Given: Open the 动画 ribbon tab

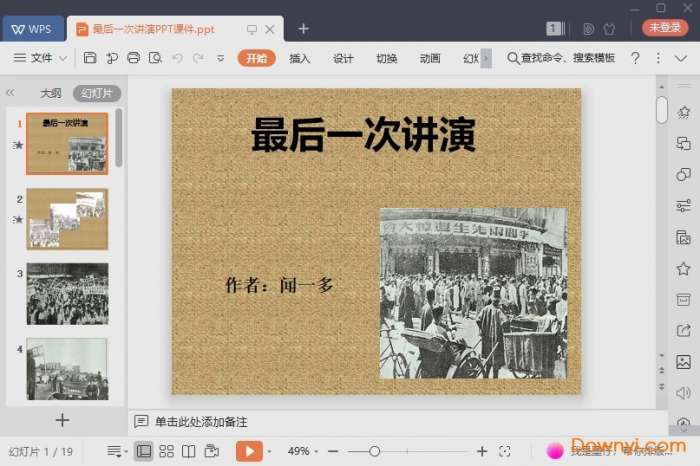Looking at the screenshot, I should pos(430,58).
